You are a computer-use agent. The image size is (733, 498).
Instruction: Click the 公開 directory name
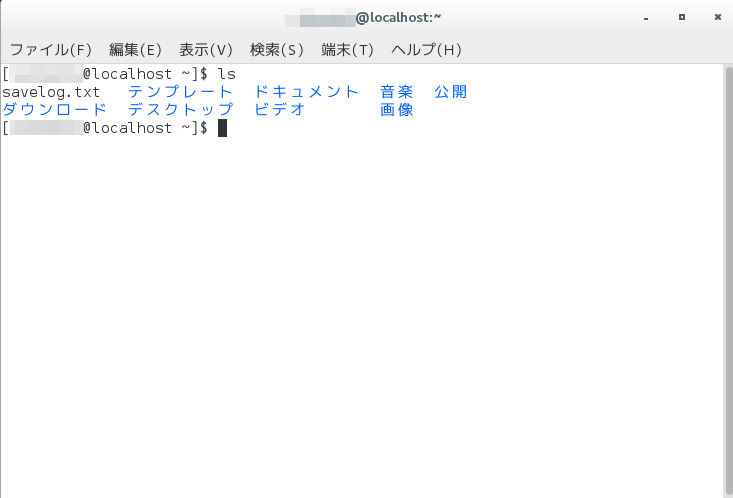[x=451, y=92]
